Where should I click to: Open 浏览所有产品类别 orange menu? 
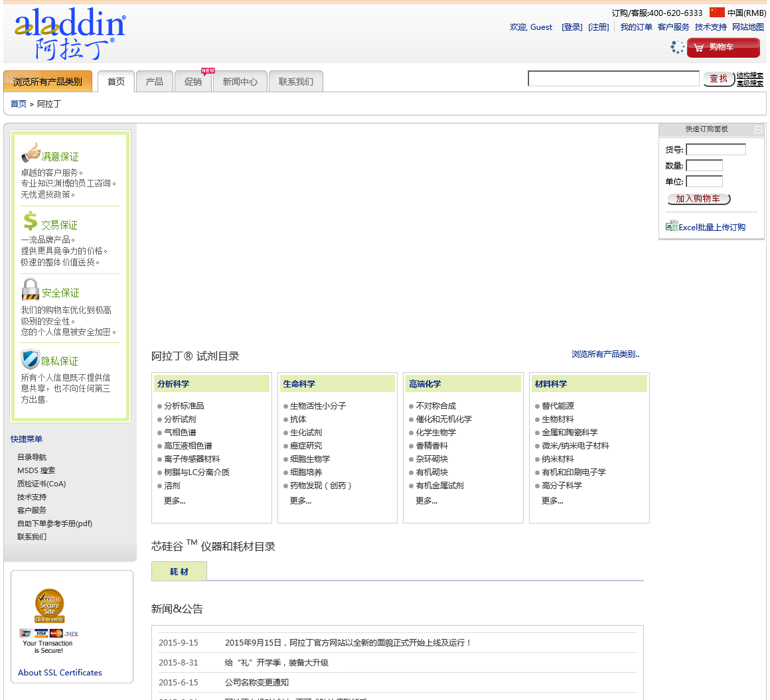(x=48, y=82)
